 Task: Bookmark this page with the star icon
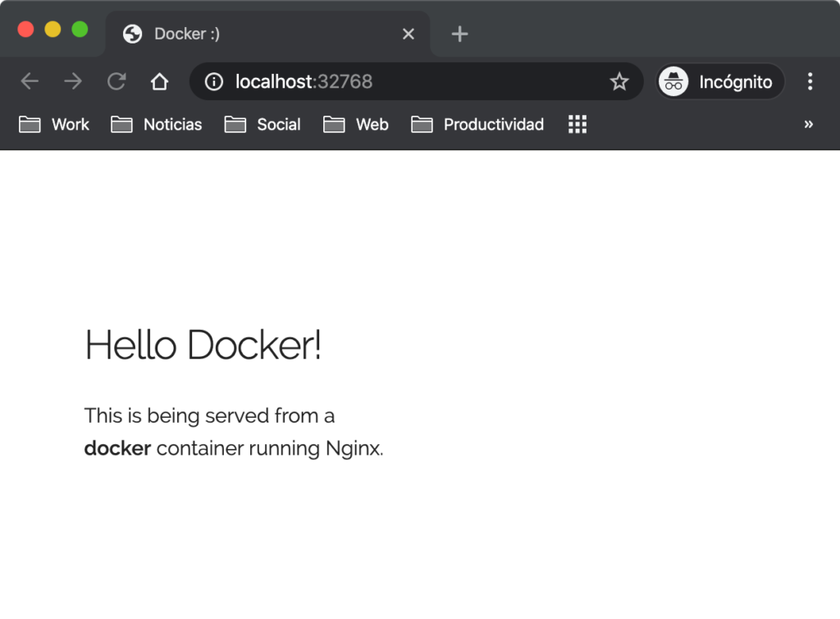click(619, 82)
